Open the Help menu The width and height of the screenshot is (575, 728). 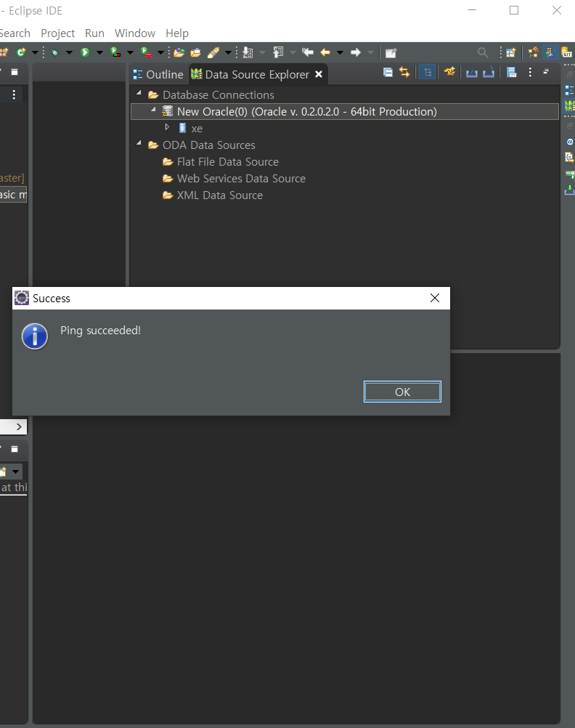click(177, 33)
